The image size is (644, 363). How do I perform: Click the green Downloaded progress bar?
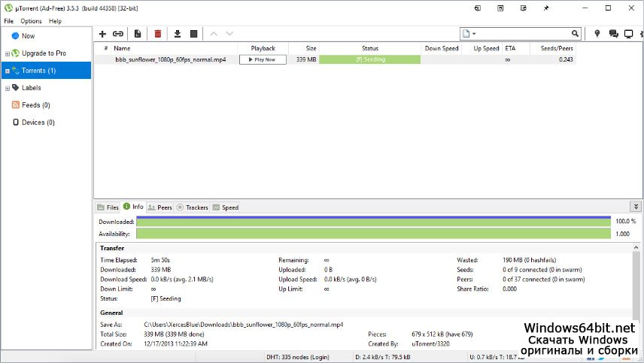tap(373, 222)
